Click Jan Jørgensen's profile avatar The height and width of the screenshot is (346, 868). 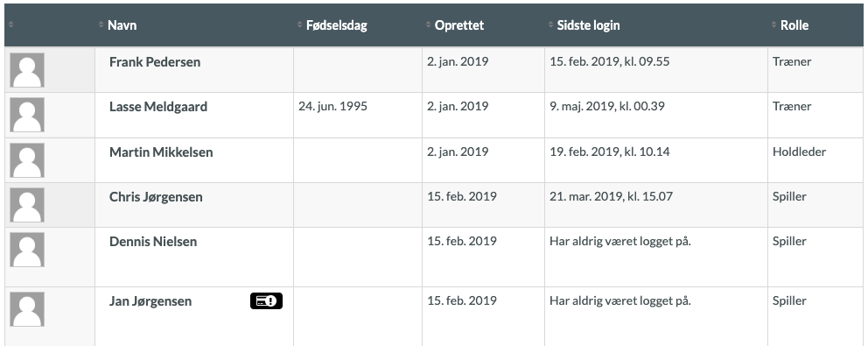[27, 309]
